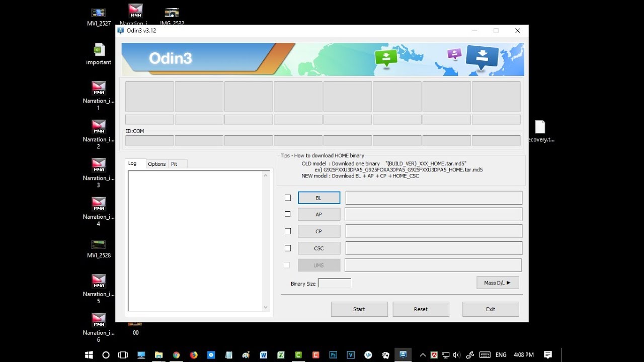Click the 4:08 PM taskbar clock
The width and height of the screenshot is (644, 362).
(x=523, y=354)
